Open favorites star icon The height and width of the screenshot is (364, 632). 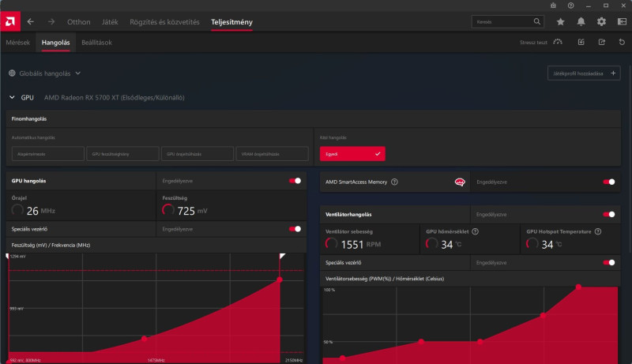point(560,22)
